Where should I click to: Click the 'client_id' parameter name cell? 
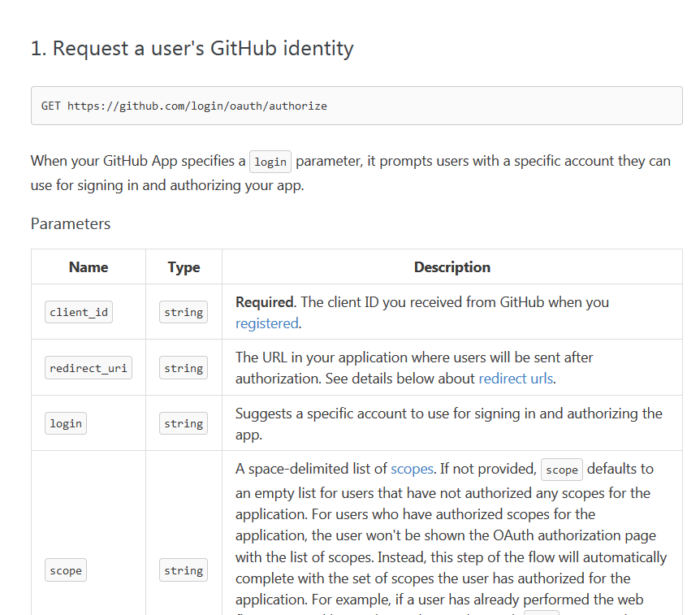coord(79,312)
